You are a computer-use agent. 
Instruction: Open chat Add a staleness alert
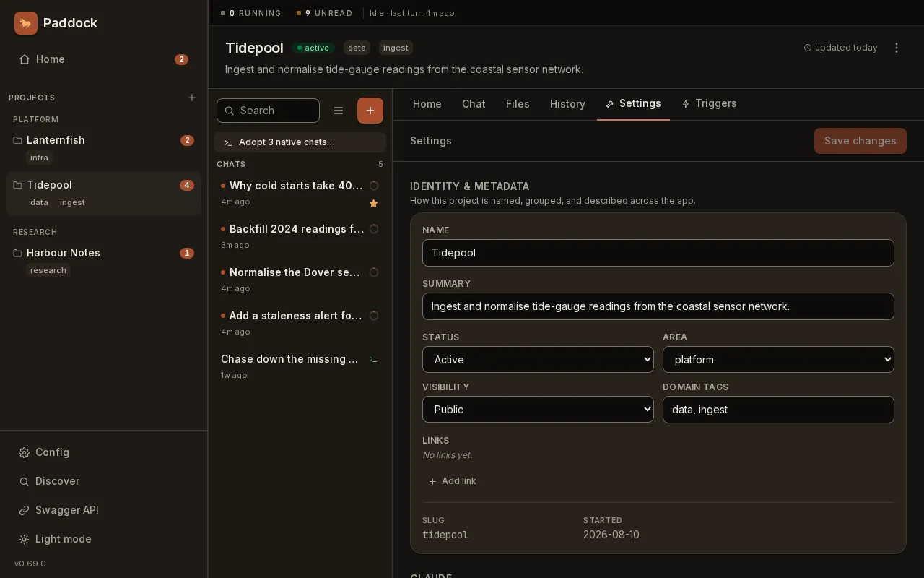click(x=300, y=323)
